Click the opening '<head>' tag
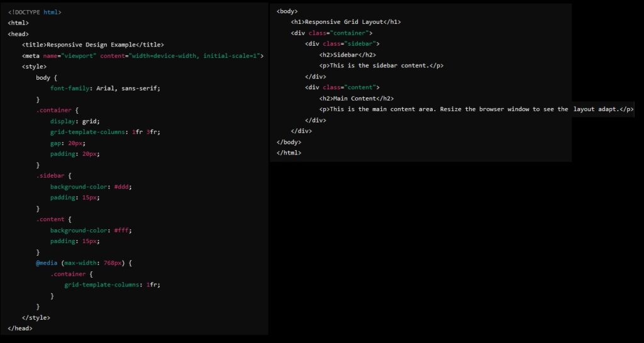Viewport: 644px width, 343px height. [x=18, y=34]
